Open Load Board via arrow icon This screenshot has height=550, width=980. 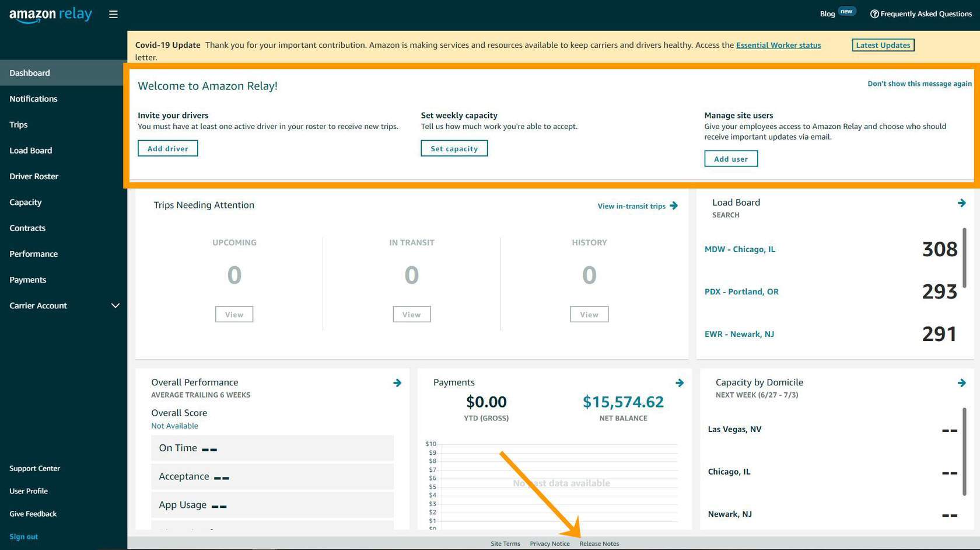pos(961,203)
